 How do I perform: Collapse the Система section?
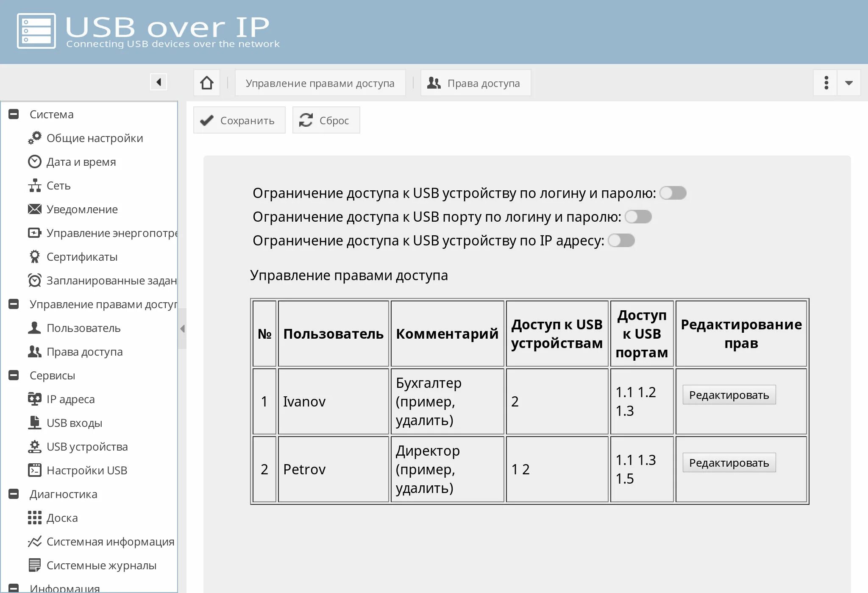click(x=14, y=114)
